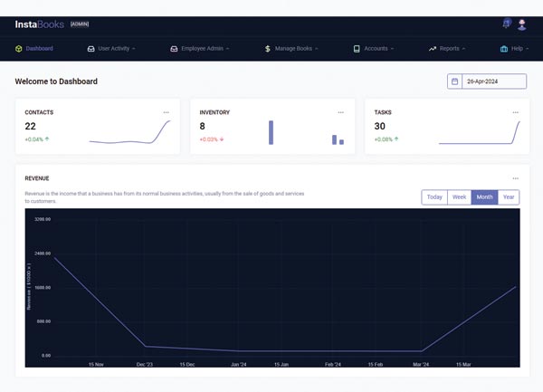Viewport: 543px width, 392px height.
Task: Switch revenue chart to Week
Action: (459, 197)
